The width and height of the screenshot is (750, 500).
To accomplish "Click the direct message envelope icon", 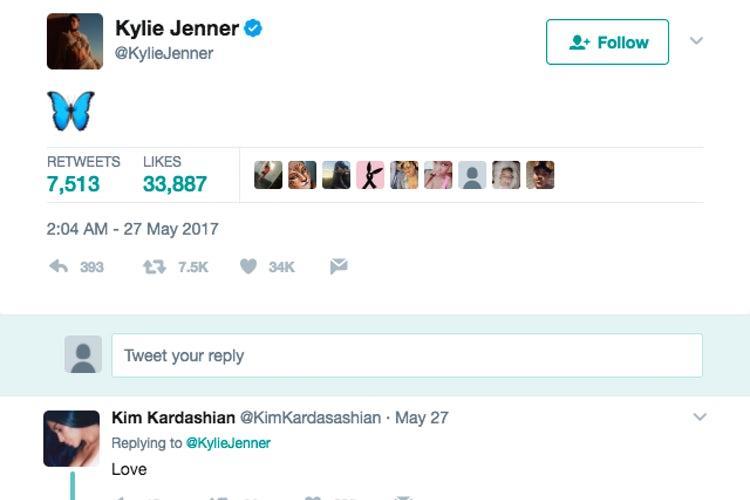I will click(338, 266).
